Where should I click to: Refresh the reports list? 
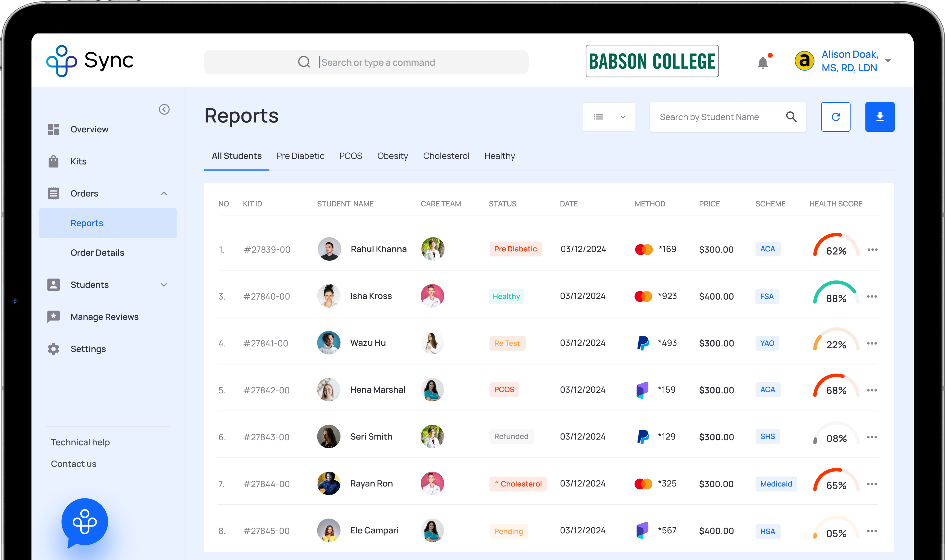pyautogui.click(x=835, y=117)
